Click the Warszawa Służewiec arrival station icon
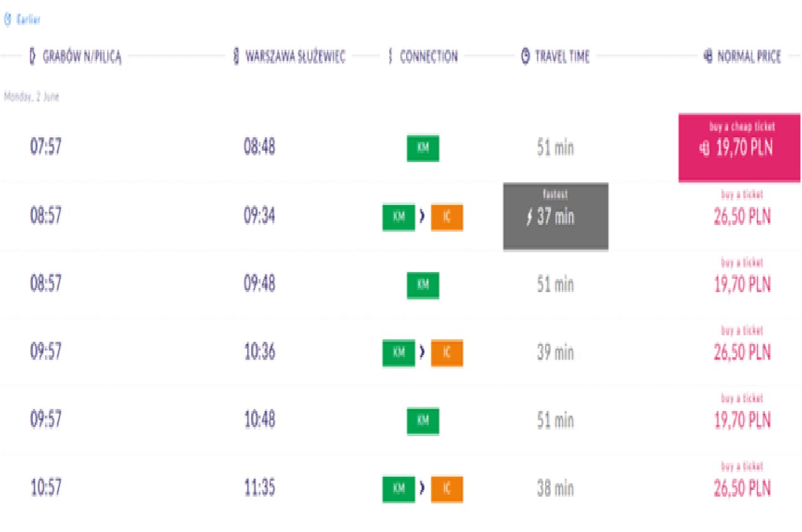The height and width of the screenshot is (532, 802). [x=236, y=57]
